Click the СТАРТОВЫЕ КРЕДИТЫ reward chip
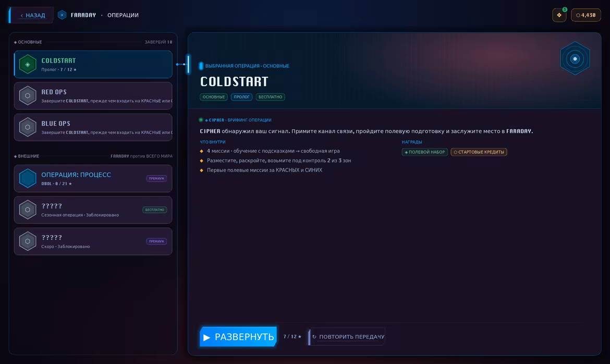This screenshot has width=610, height=364. (x=479, y=152)
